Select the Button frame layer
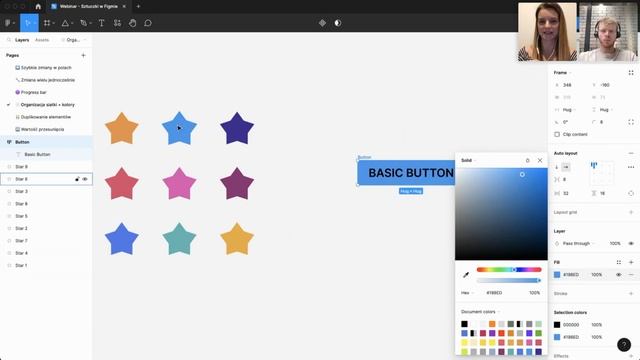 46,142
